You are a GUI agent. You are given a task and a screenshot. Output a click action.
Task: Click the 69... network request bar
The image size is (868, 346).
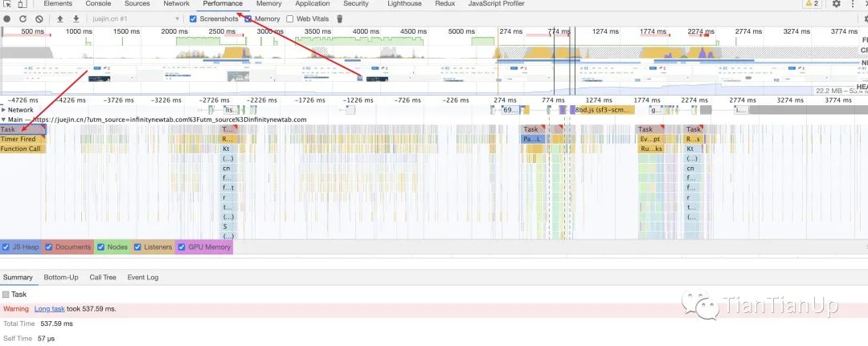510,110
